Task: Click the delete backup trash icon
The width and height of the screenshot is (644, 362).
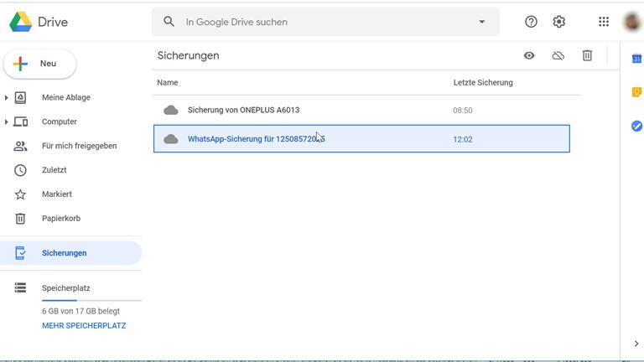Action: pos(587,55)
